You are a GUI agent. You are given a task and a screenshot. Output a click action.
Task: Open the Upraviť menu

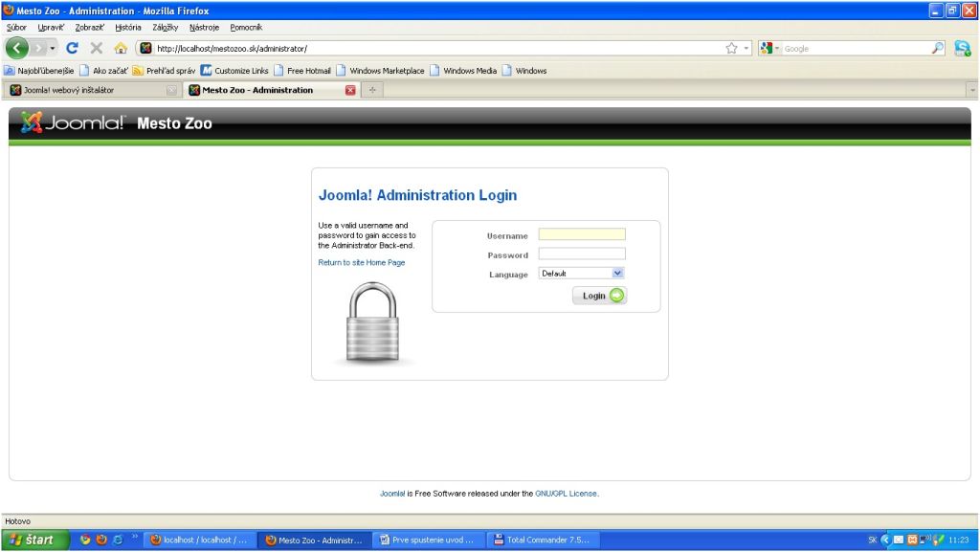point(51,28)
